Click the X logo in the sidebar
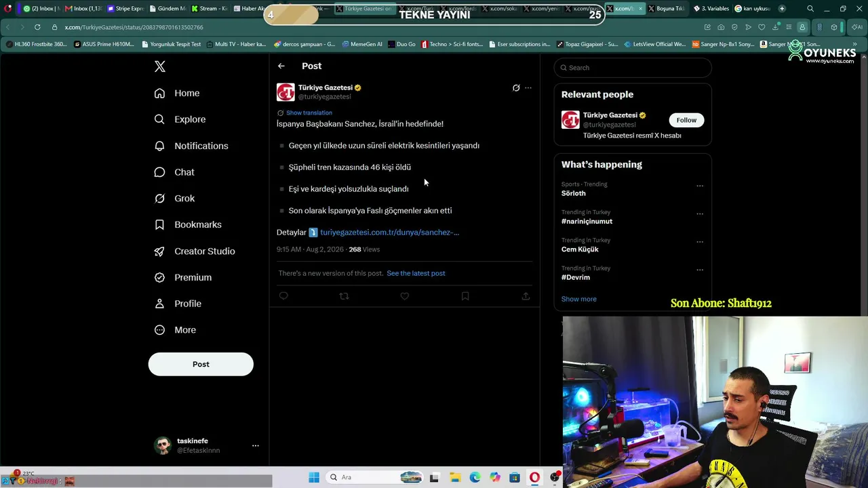 click(x=160, y=66)
